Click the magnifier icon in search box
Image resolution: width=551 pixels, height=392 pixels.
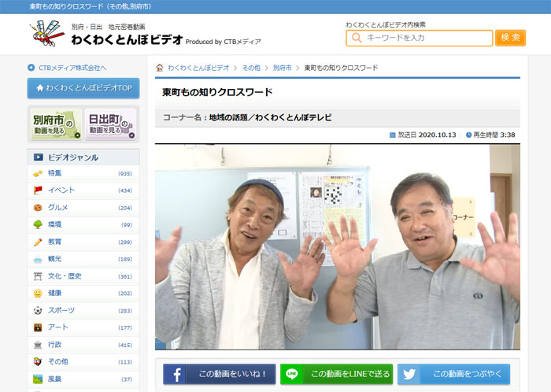click(357, 38)
